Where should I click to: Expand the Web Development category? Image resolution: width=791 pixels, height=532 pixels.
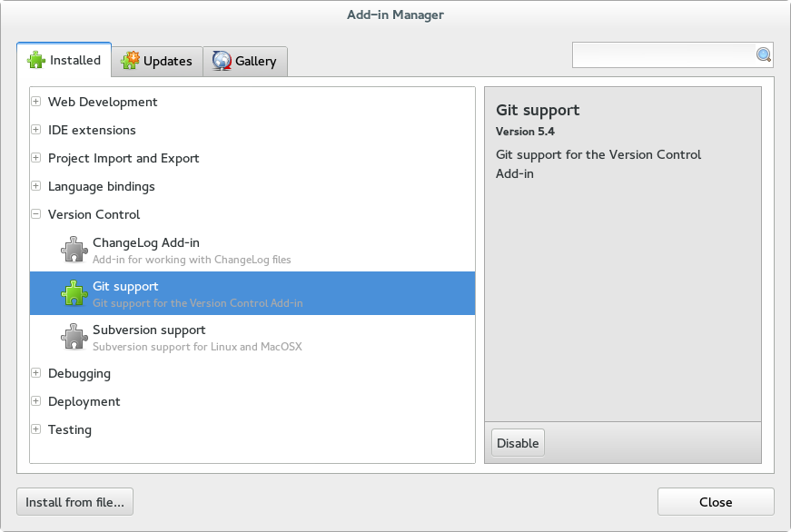coord(35,102)
